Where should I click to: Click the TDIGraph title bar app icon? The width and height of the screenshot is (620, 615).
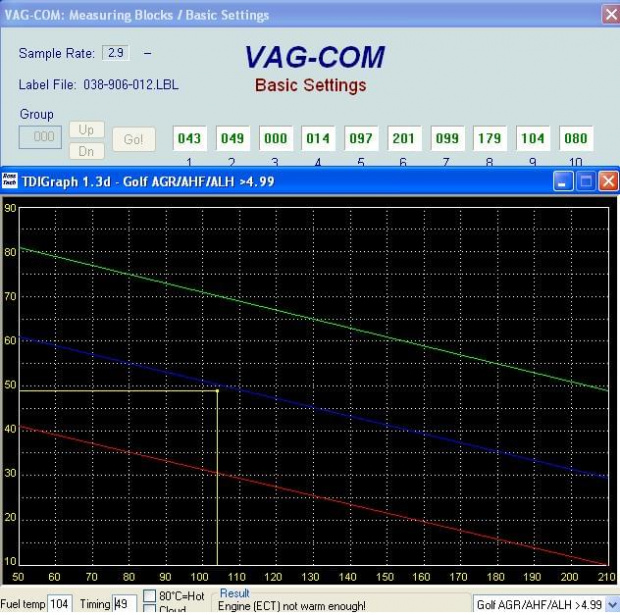9,180
